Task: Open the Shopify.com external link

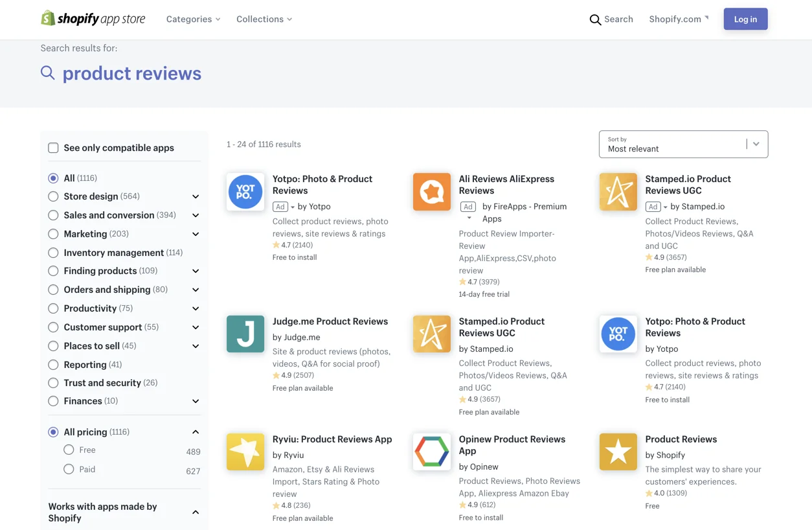Action: [678, 19]
